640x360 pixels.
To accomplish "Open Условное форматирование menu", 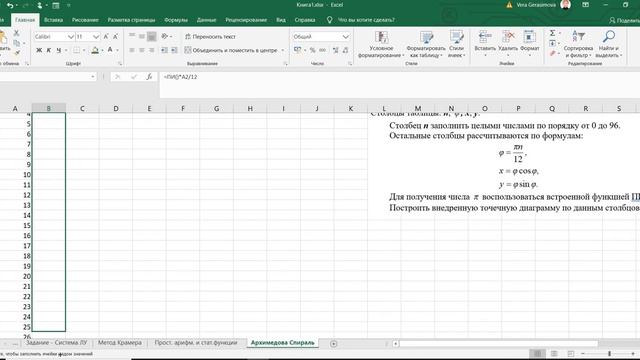I will [381, 44].
